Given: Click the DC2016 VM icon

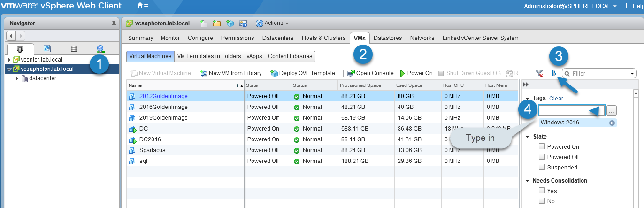Looking at the screenshot, I should [132, 139].
